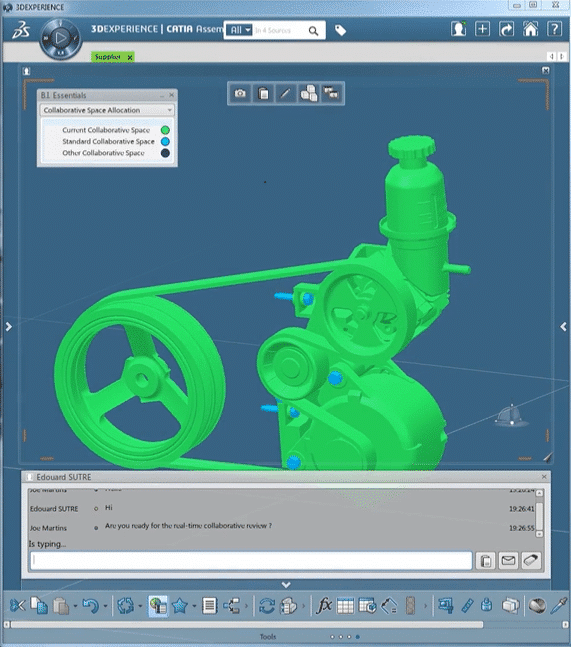Screen dimensions: 571x647
Task: Open the Help question mark icon
Action: (x=554, y=29)
